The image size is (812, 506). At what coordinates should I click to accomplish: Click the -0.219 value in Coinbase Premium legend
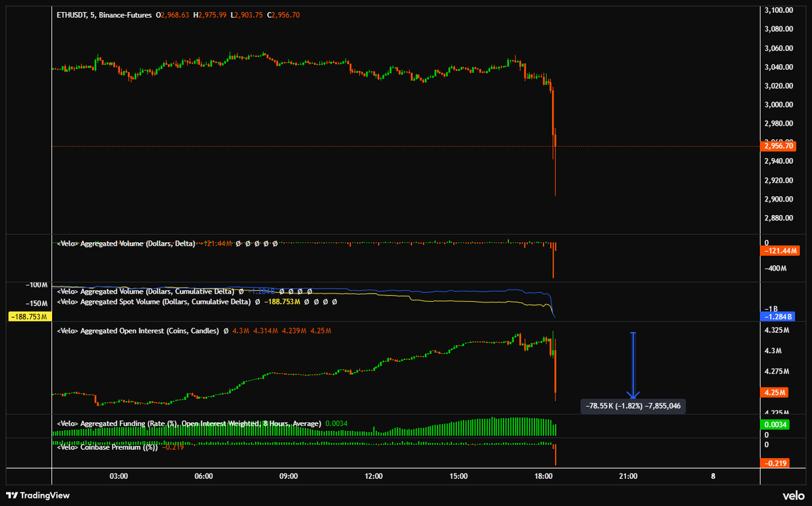click(175, 446)
